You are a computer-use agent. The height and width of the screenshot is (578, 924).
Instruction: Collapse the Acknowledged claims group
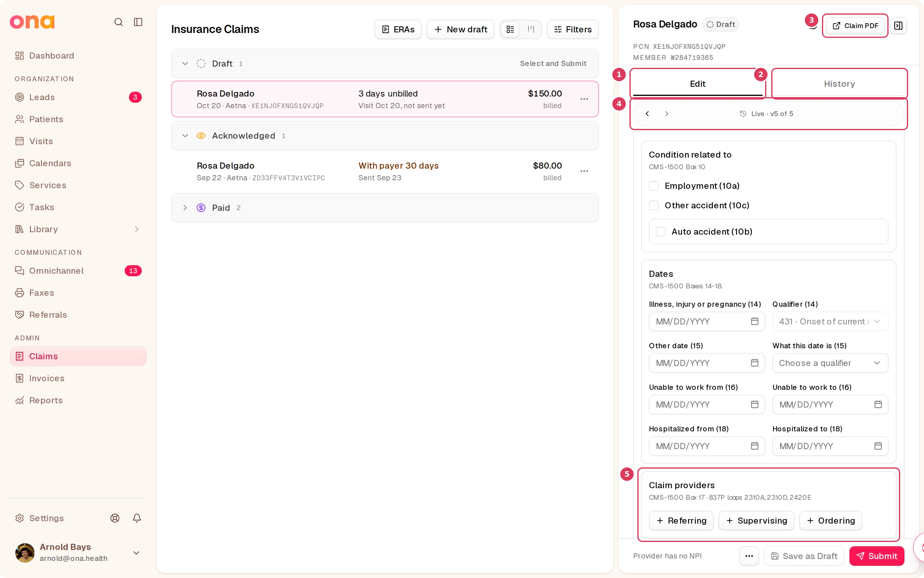(185, 136)
